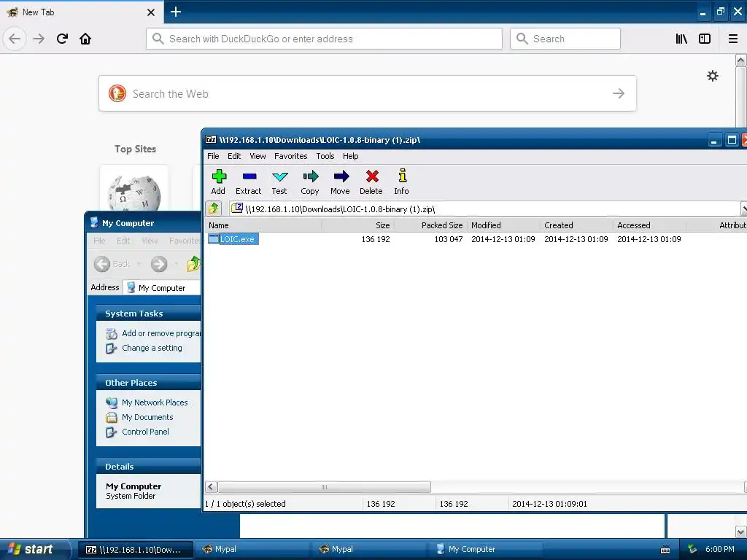Toggle the browser sidebar icon
747x560 pixels.
point(705,39)
